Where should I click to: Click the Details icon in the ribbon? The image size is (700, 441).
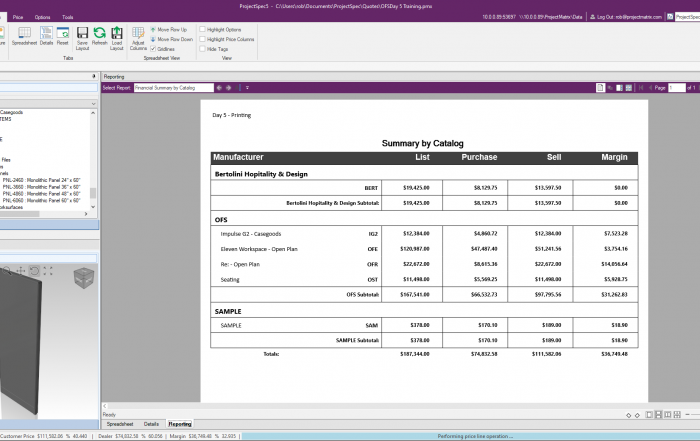point(46,36)
